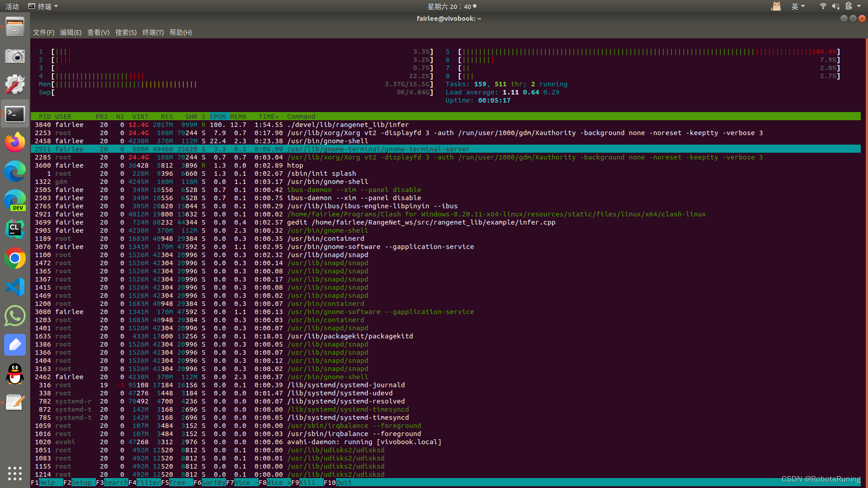Sort processes by clicking CPU% column header

coord(218,116)
